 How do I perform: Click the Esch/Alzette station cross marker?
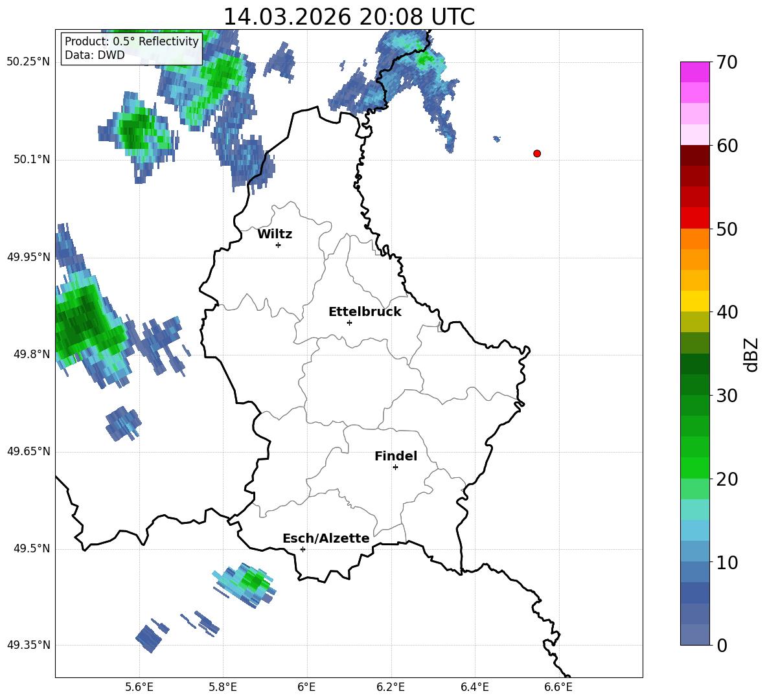tap(303, 549)
